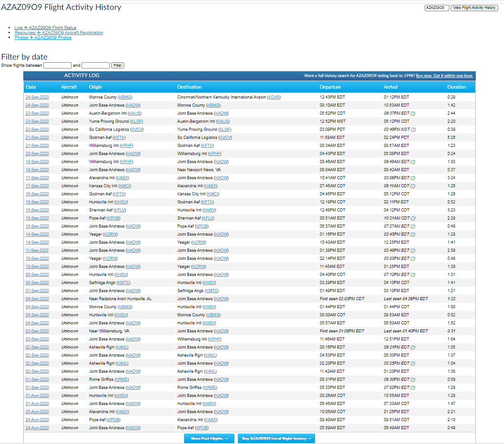Click 'First seen 02:03PM CDT' departure text
Viewport: 504px width, 444px height.
[x=342, y=299]
